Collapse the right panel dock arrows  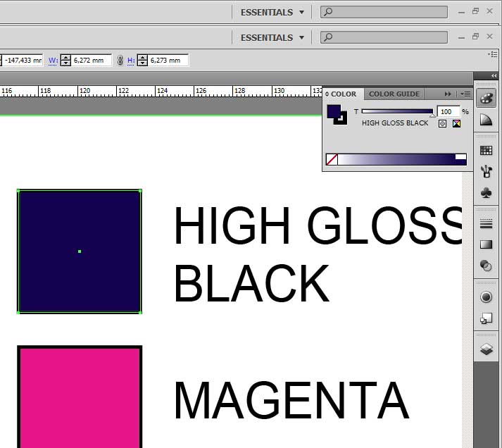pos(494,76)
